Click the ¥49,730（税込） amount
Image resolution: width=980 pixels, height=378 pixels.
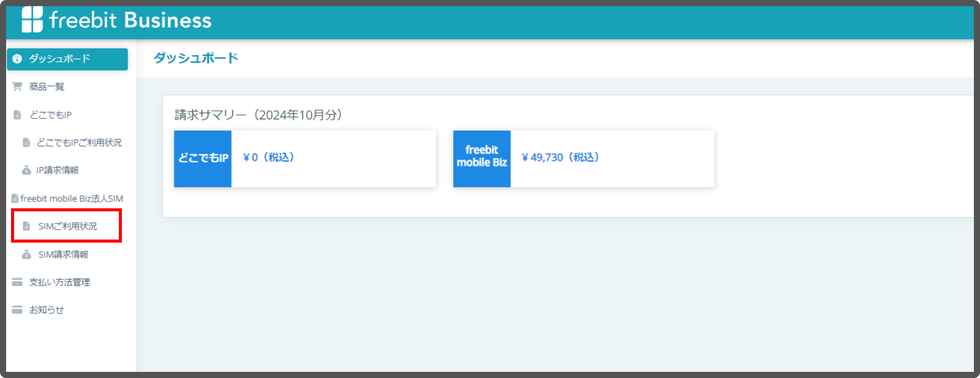pyautogui.click(x=560, y=157)
